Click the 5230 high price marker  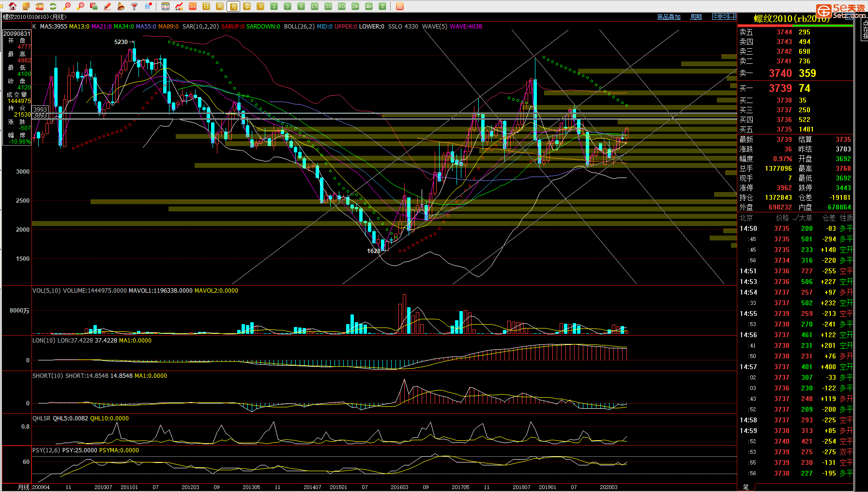[x=121, y=42]
